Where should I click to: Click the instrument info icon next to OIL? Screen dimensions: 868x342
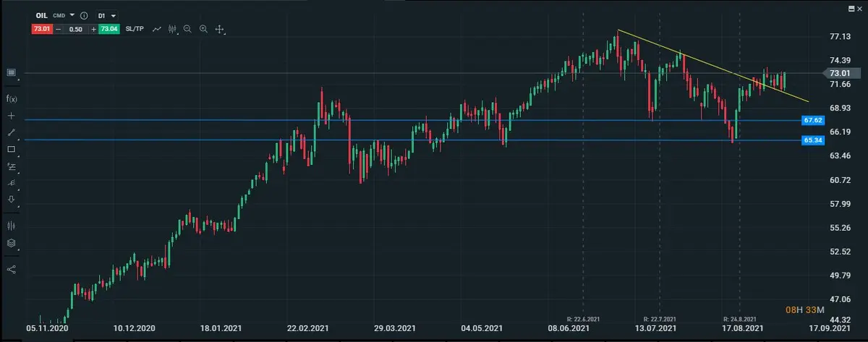[85, 15]
